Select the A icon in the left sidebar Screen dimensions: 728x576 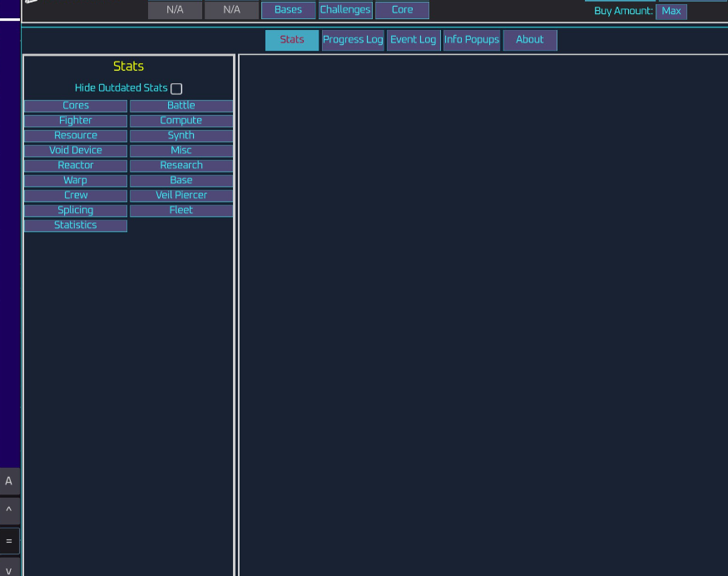coord(9,481)
